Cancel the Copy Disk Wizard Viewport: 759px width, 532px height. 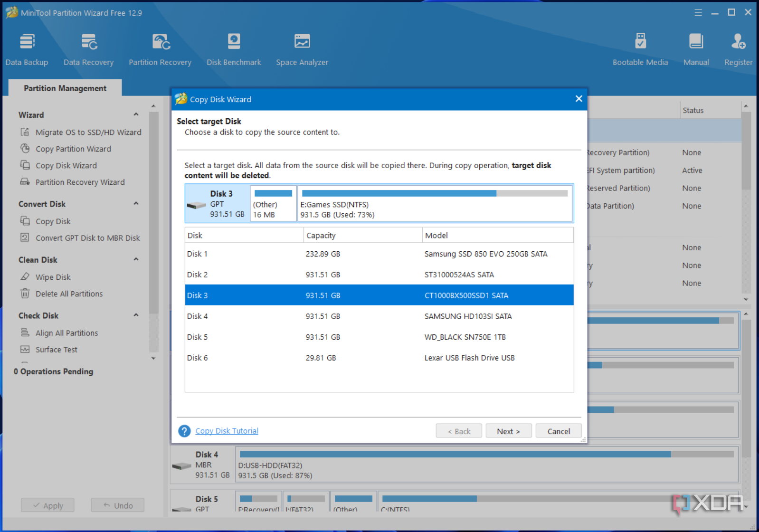pyautogui.click(x=559, y=431)
